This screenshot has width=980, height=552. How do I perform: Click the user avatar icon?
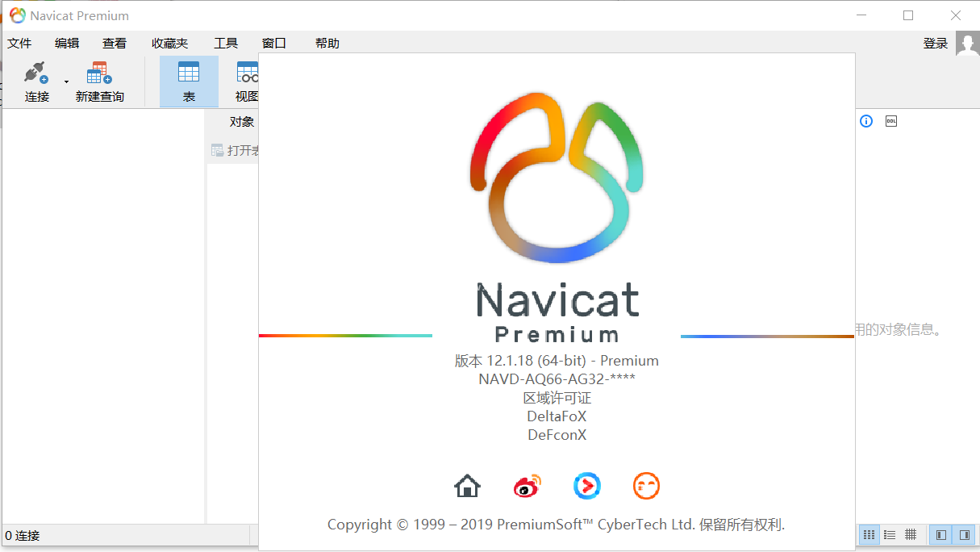tap(967, 44)
